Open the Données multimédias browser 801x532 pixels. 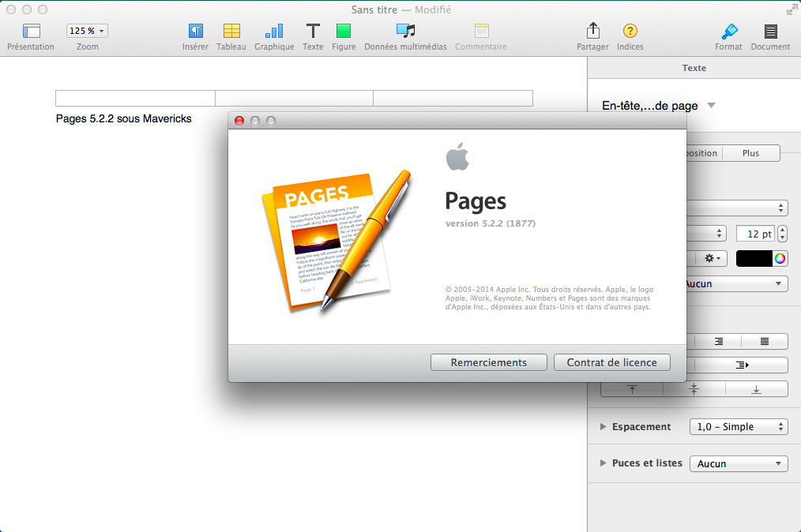click(405, 31)
